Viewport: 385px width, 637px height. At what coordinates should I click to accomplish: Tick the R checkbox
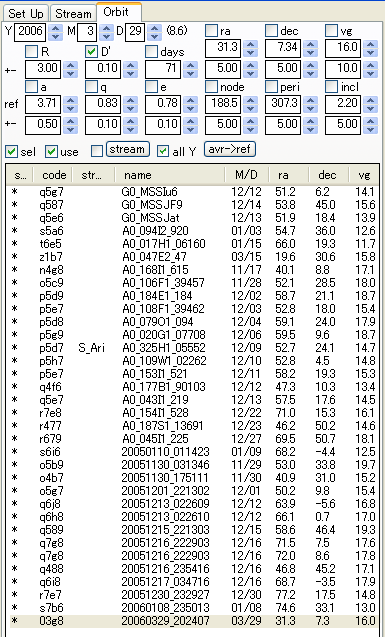pyautogui.click(x=31, y=52)
